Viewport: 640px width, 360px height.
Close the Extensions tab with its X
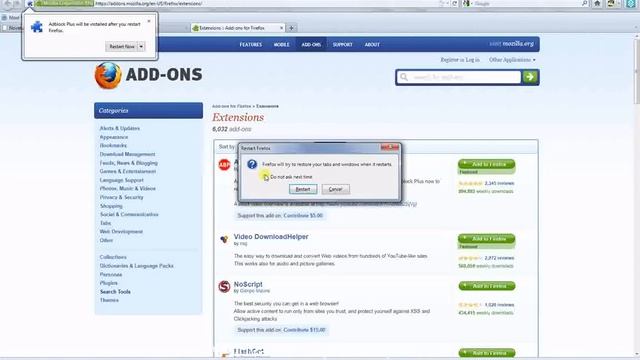[281, 28]
